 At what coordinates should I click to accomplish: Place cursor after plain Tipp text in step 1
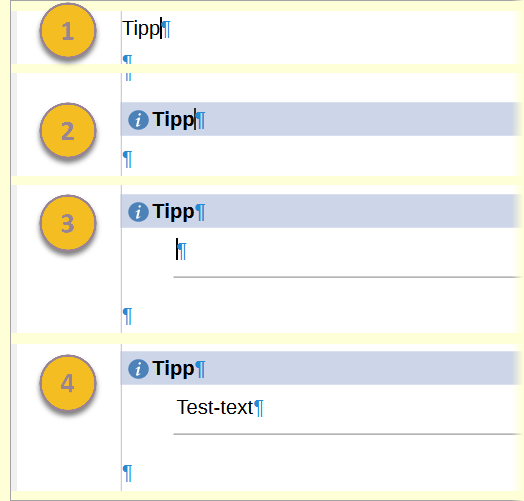coord(161,29)
